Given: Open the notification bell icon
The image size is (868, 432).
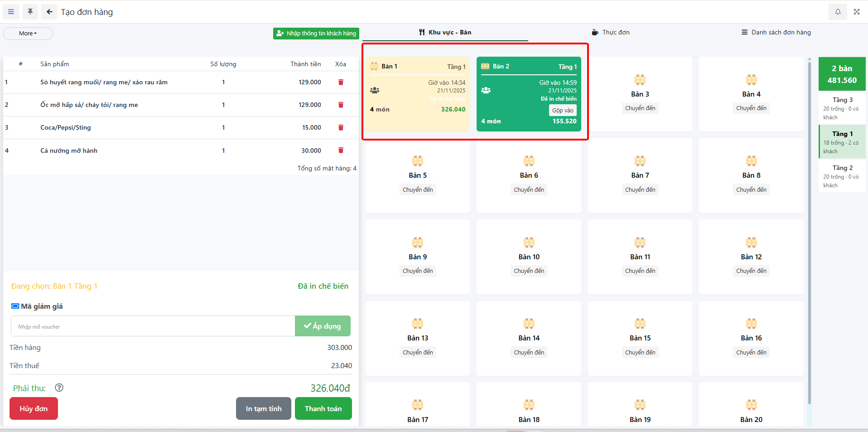Looking at the screenshot, I should coord(838,12).
